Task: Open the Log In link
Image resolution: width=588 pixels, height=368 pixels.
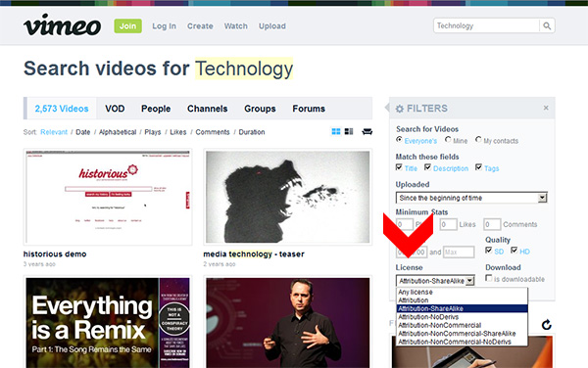Action: [x=164, y=26]
